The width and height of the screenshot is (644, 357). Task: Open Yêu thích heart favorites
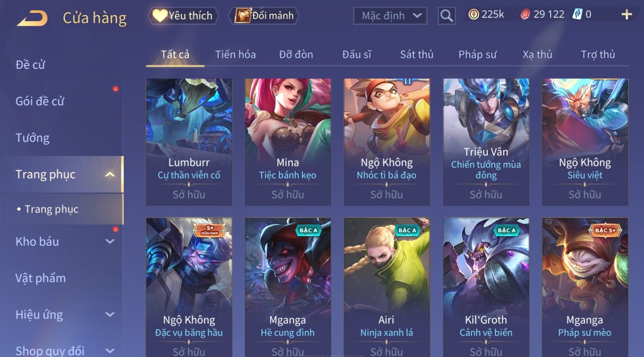click(183, 16)
